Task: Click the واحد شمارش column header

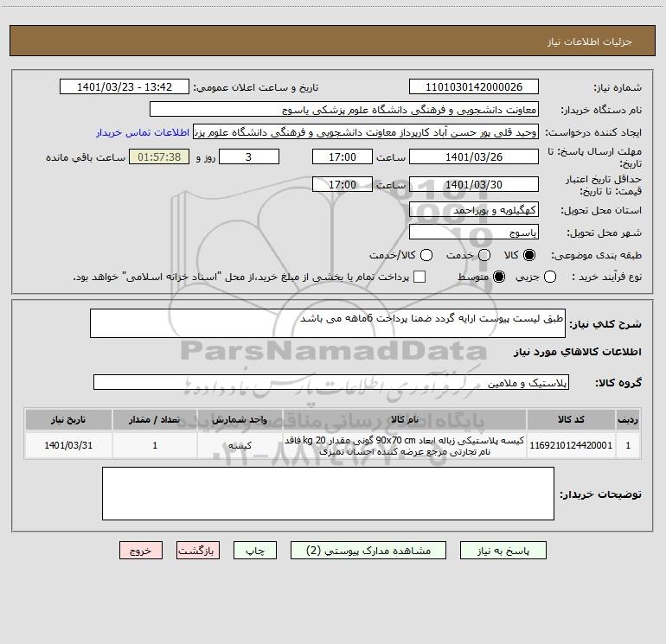Action: [240, 419]
